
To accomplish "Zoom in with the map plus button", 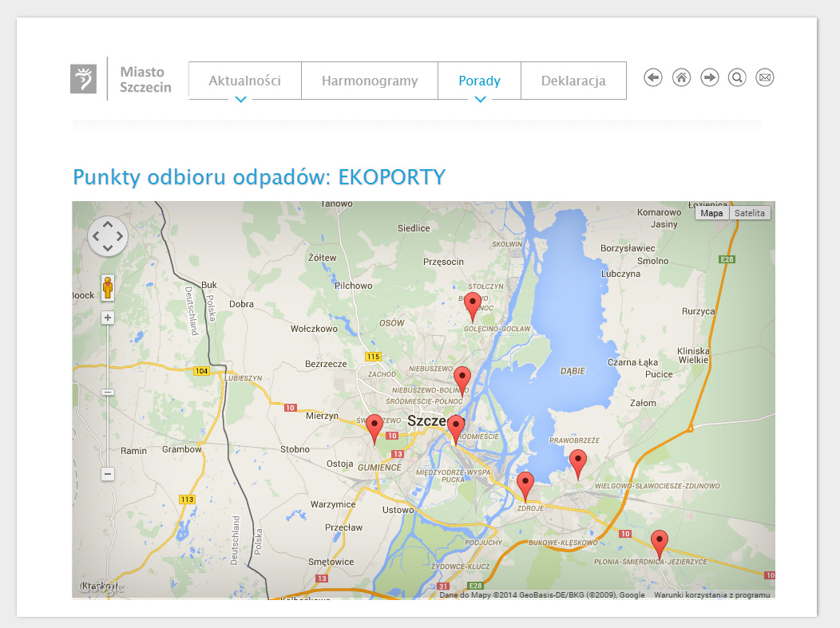I will [108, 318].
